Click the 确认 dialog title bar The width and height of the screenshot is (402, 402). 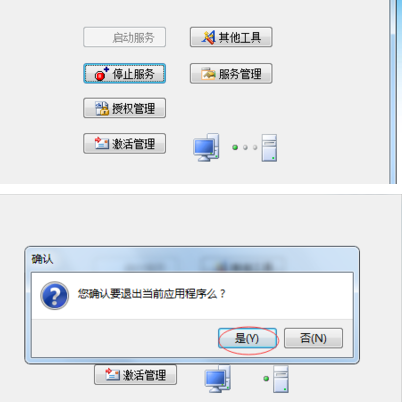[x=192, y=259]
